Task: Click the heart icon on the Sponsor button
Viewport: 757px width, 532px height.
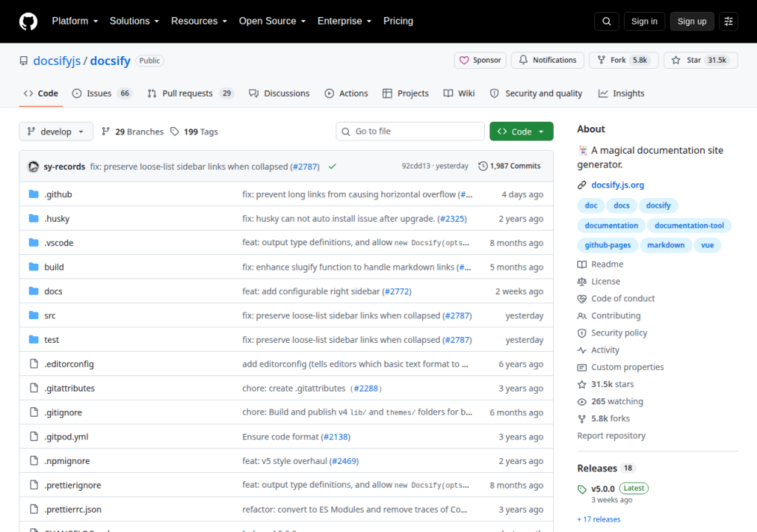Action: (x=464, y=61)
